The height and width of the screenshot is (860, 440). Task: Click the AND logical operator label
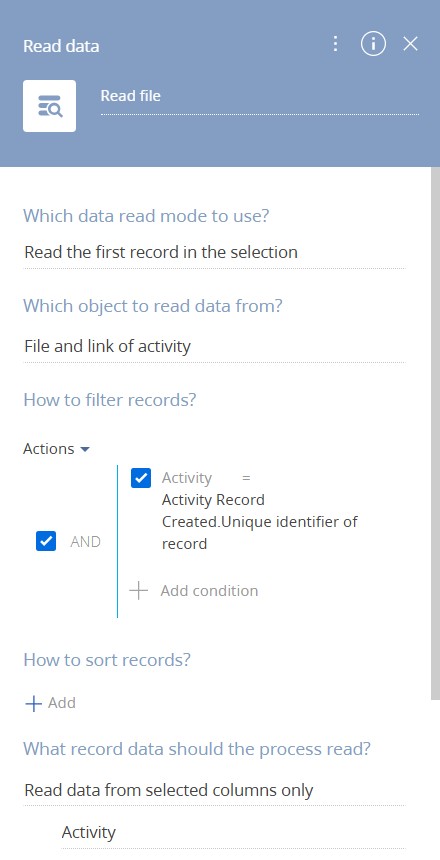(86, 542)
